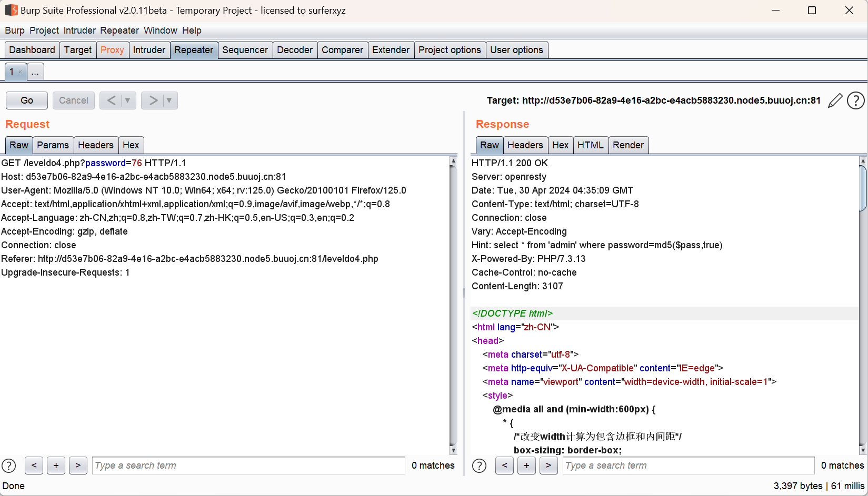
Task: Open the Help menu
Action: pyautogui.click(x=192, y=31)
